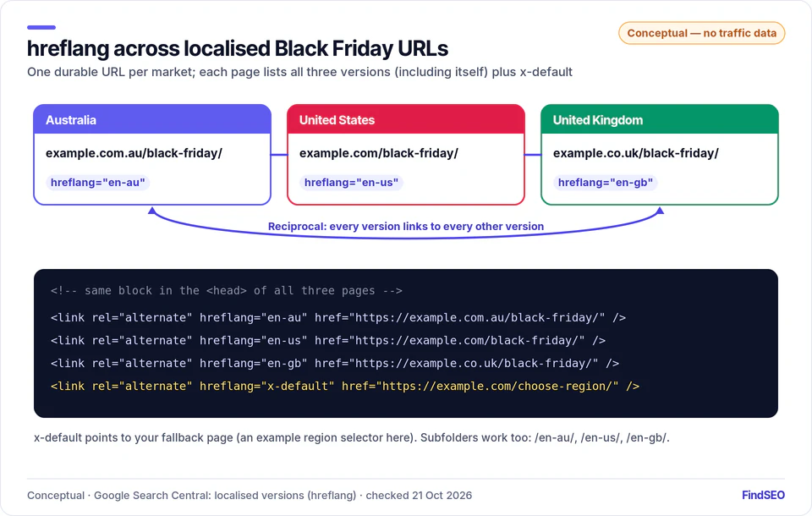Viewport: 812px width, 516px height.
Task: Click the FindSEO brand logo
Action: [763, 496]
